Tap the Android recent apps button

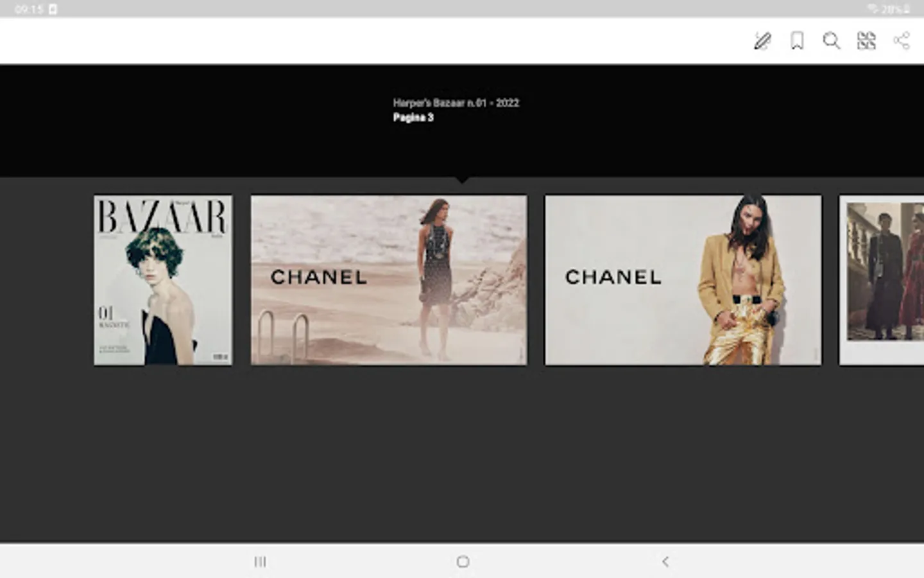tap(260, 562)
